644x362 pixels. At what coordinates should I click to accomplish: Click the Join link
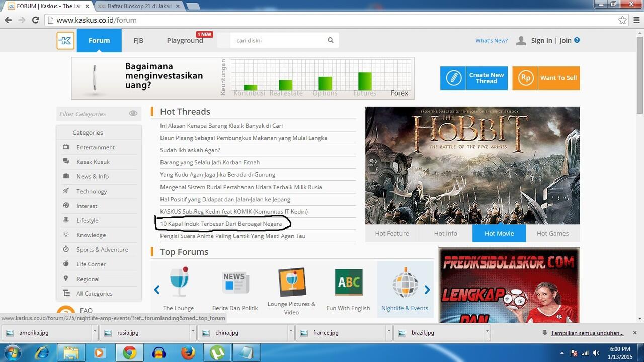pos(565,41)
